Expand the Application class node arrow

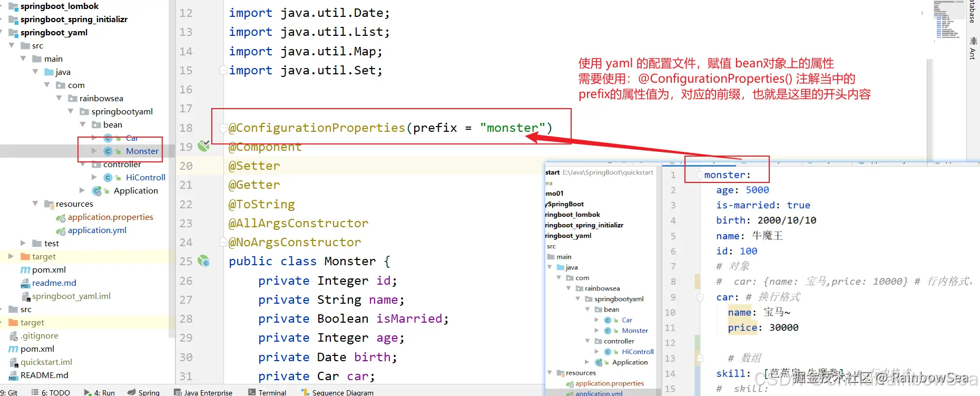pos(82,190)
